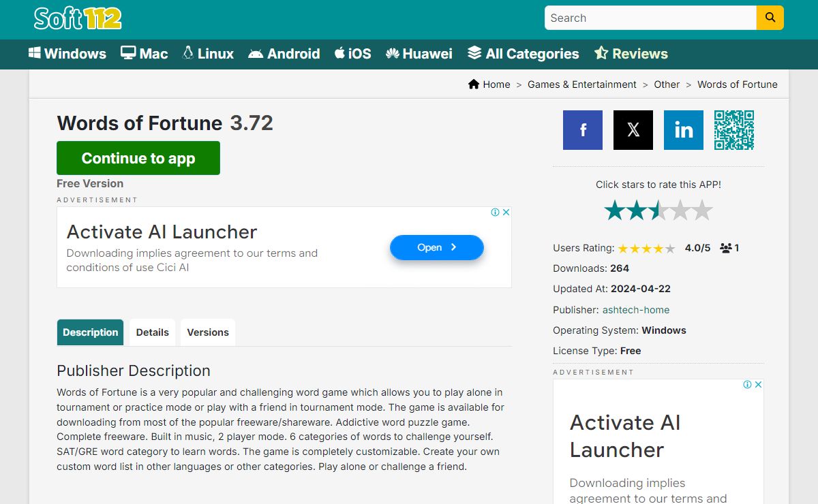This screenshot has width=818, height=504.
Task: Open the Android category menu
Action: pos(284,54)
